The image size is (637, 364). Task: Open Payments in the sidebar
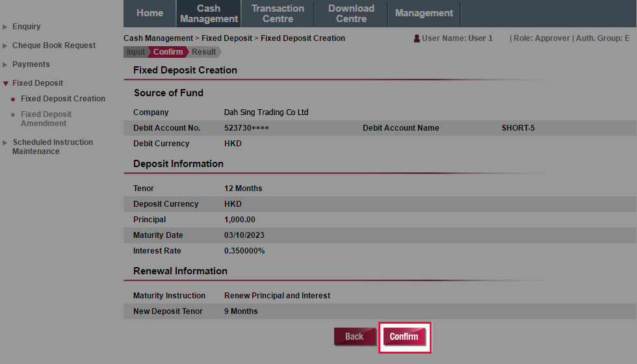tap(31, 64)
